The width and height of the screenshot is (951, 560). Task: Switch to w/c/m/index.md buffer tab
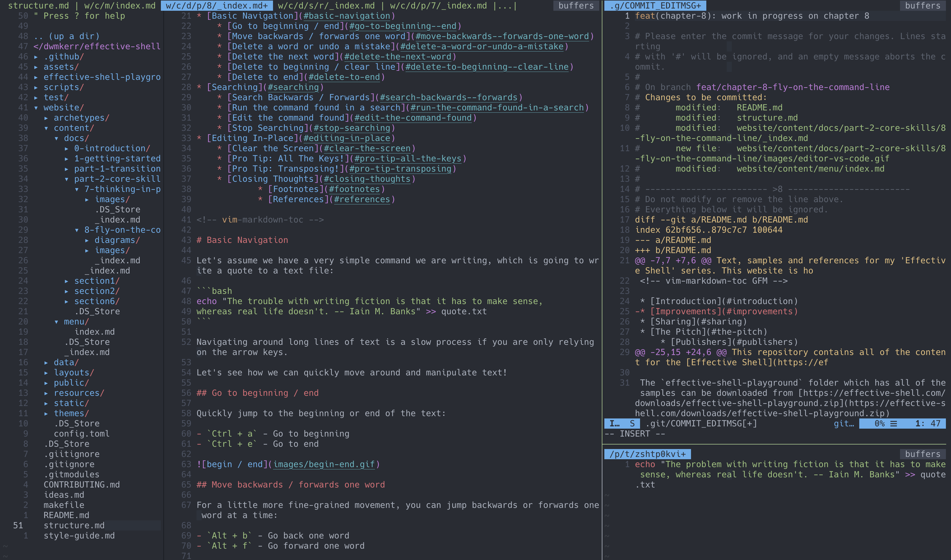pos(120,5)
